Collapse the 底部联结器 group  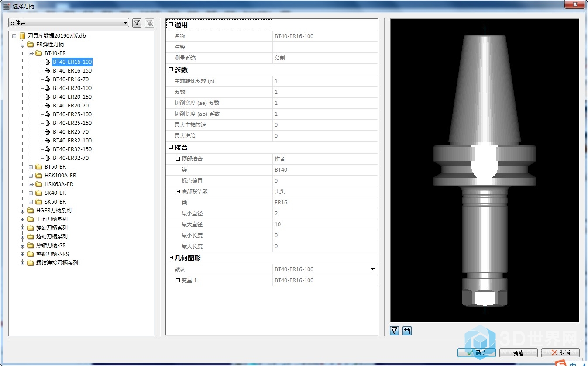[178, 192]
